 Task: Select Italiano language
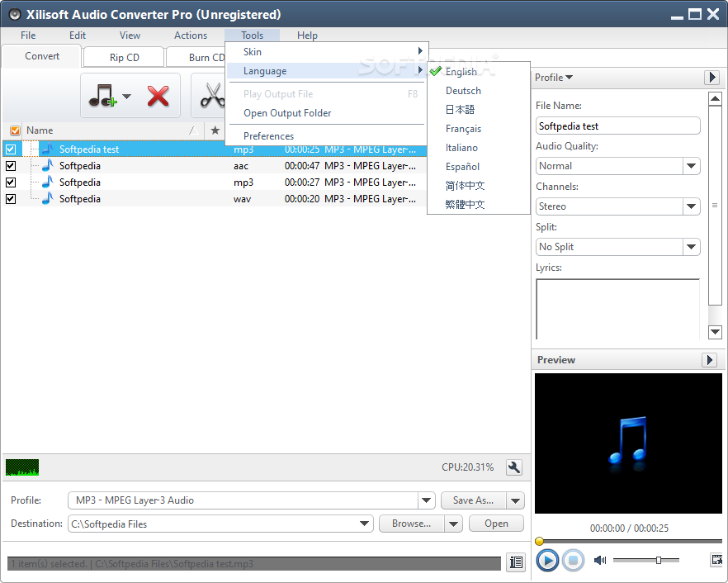point(478,148)
